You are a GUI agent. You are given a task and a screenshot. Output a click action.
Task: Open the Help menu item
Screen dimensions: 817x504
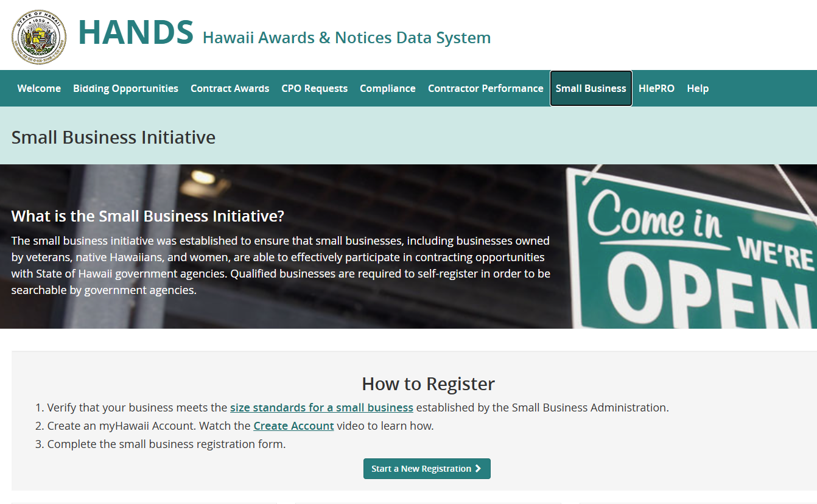tap(698, 88)
